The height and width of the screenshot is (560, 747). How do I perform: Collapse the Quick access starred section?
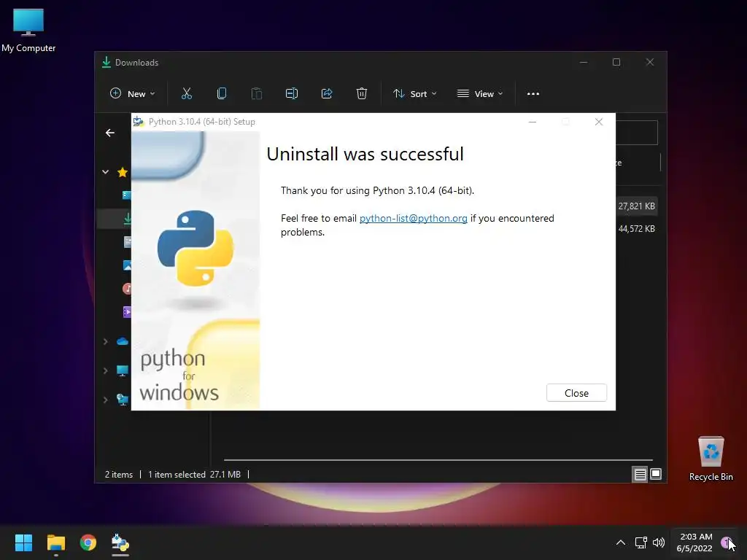click(x=105, y=172)
